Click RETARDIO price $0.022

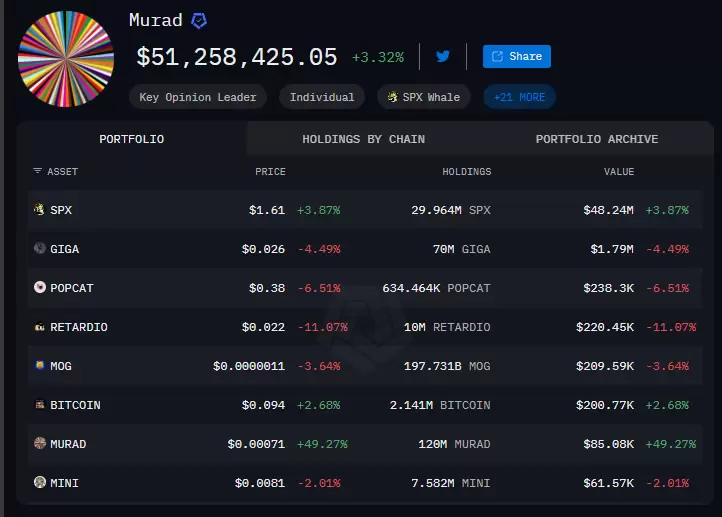[x=263, y=327]
